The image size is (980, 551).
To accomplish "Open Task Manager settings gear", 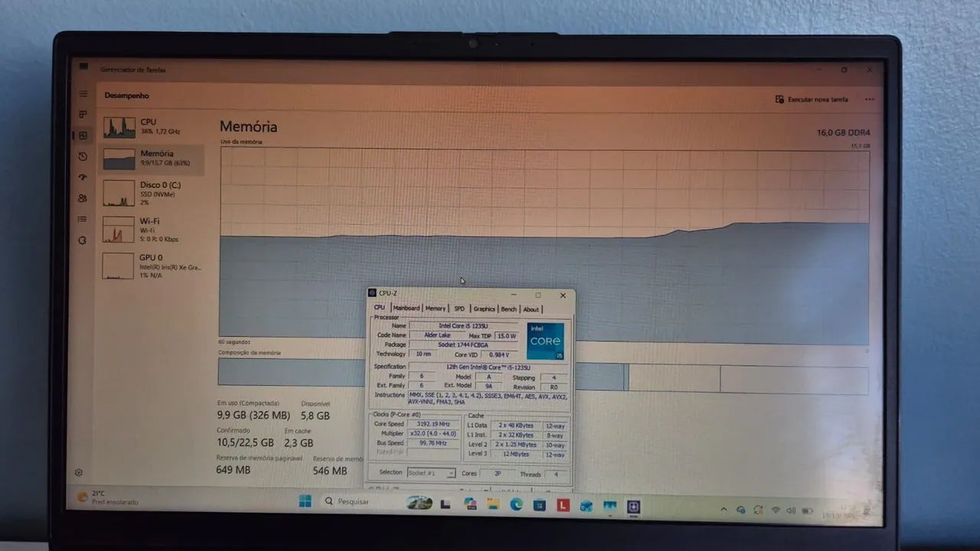I will [x=79, y=473].
